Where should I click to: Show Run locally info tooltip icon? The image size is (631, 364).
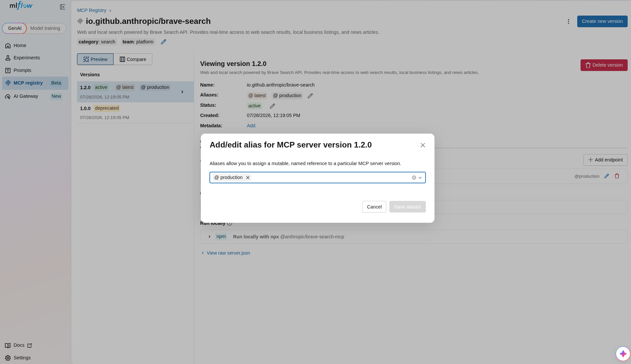pyautogui.click(x=229, y=223)
